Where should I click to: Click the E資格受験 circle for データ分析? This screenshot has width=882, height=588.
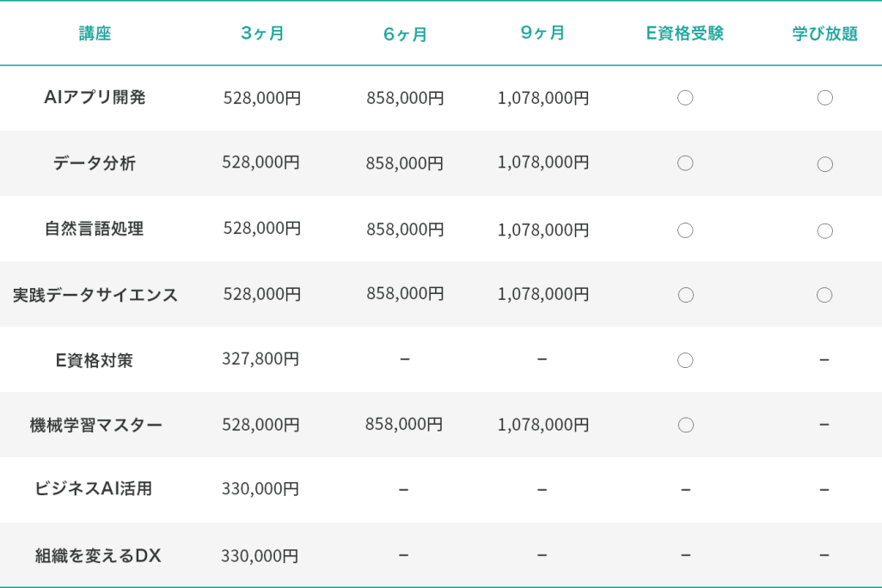pyautogui.click(x=685, y=163)
